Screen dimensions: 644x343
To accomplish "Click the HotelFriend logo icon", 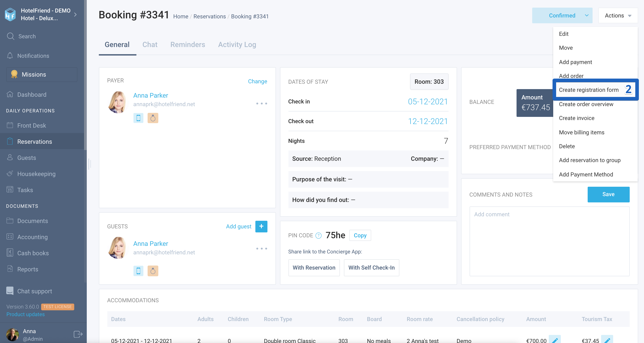I will 10,15.
